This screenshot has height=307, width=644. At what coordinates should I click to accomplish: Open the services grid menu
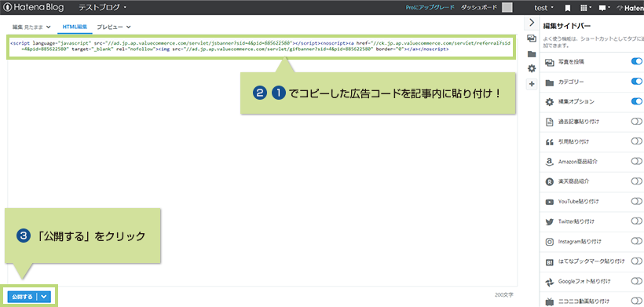point(586,7)
